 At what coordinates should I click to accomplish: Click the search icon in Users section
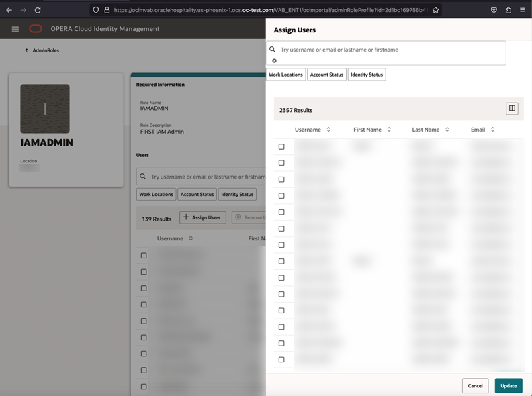click(x=143, y=177)
